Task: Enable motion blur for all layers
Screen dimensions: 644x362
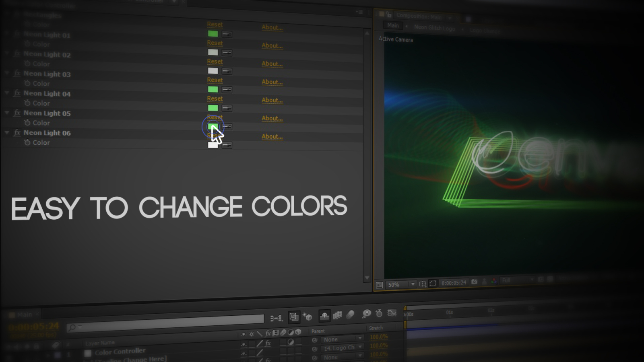Action: pyautogui.click(x=350, y=315)
